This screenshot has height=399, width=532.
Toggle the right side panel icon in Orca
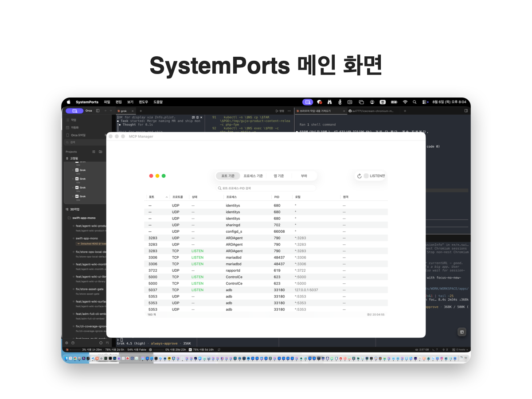click(466, 110)
